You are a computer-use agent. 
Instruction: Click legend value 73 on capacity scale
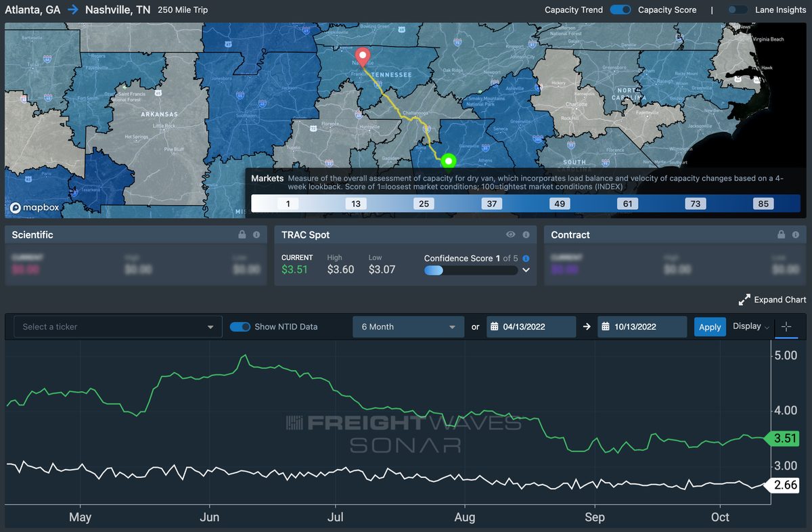696,204
